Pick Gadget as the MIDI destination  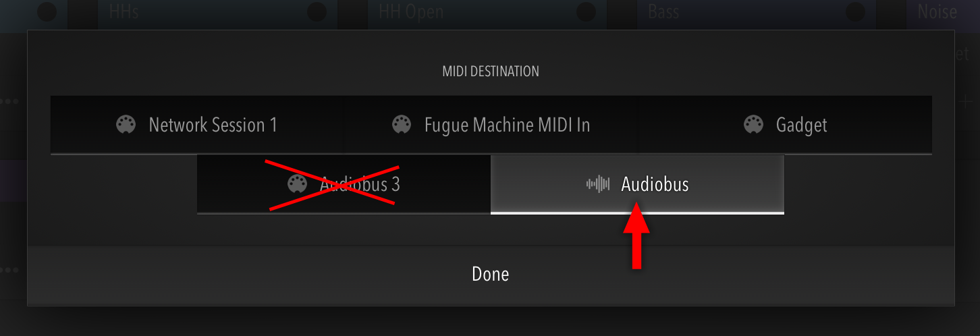click(x=785, y=125)
